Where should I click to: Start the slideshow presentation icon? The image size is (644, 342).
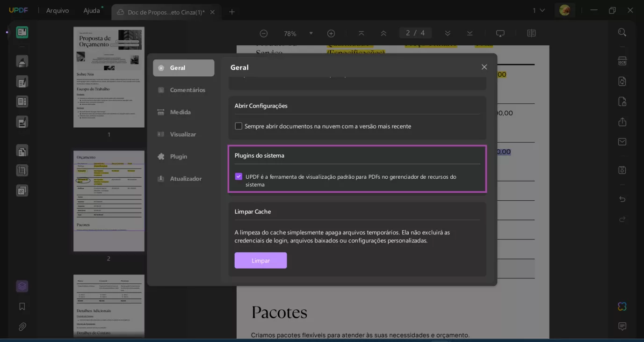500,33
